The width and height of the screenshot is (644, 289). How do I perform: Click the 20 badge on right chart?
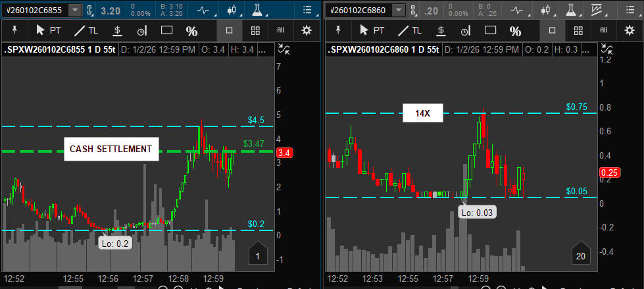click(580, 256)
